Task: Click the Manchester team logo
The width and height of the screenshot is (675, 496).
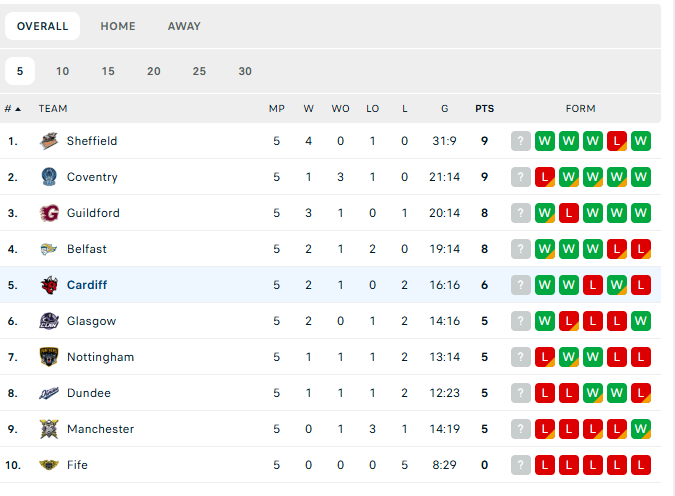Action: pyautogui.click(x=49, y=429)
